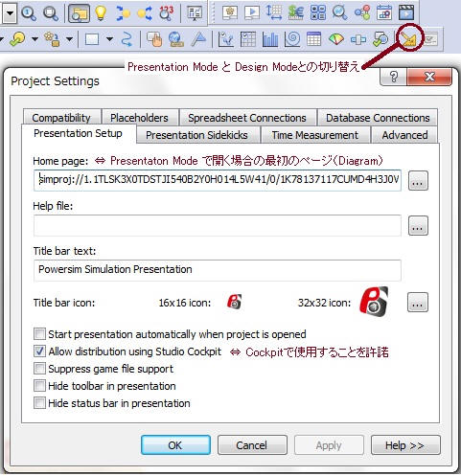
Task: Open the Spreadsheet Connections tab
Action: [247, 118]
